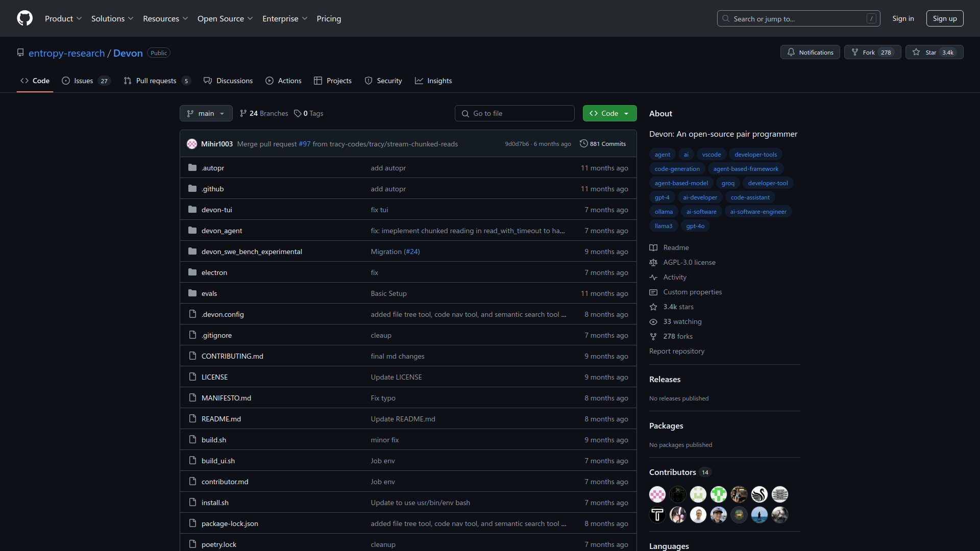Click the 9d0d7b6 commit hash
Viewport: 980px width, 551px height.
click(x=517, y=144)
